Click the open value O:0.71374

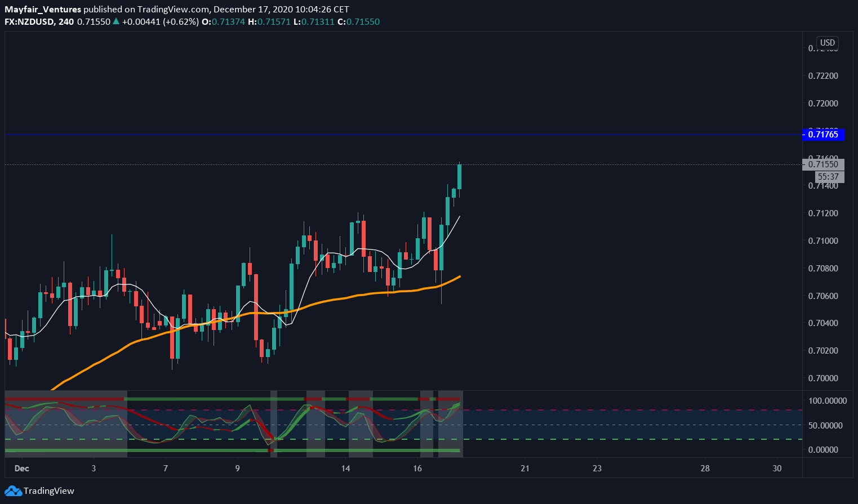click(x=223, y=21)
